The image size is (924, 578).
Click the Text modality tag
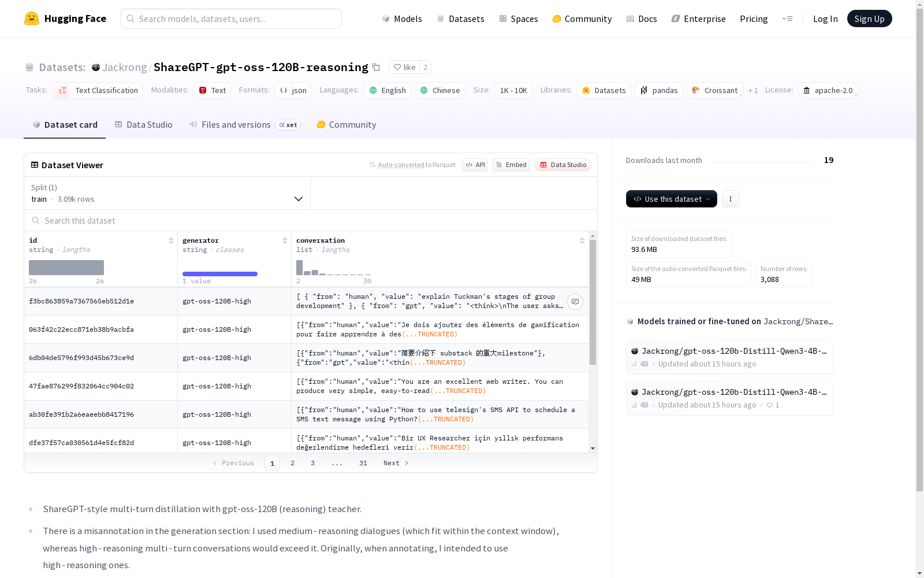pyautogui.click(x=212, y=90)
